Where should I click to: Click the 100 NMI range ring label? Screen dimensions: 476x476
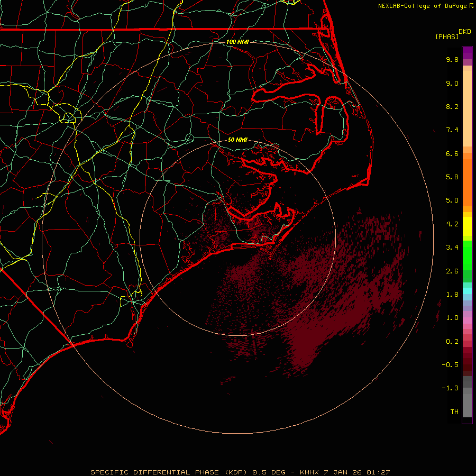pos(237,42)
